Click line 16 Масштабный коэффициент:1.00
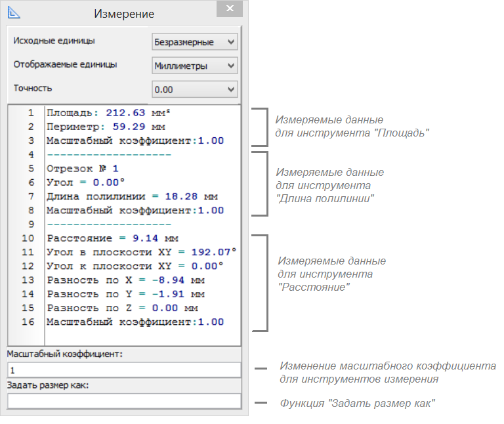The height and width of the screenshot is (424, 504). pyautogui.click(x=135, y=322)
